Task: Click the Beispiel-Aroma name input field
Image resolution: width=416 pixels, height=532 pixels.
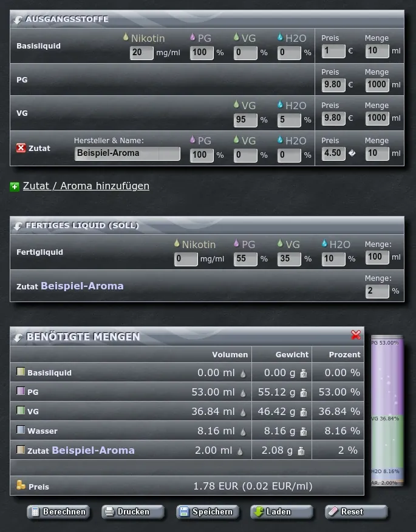Action: coord(127,153)
